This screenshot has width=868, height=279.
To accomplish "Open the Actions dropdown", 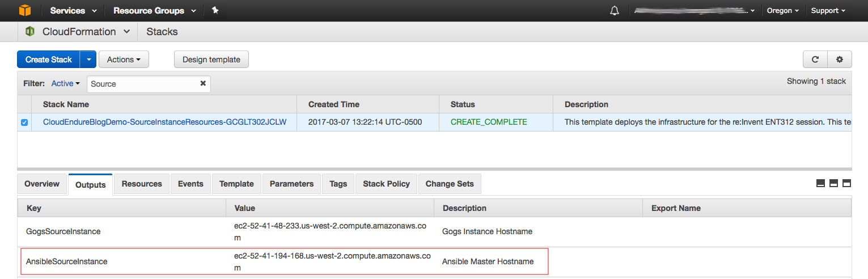I will tap(124, 60).
